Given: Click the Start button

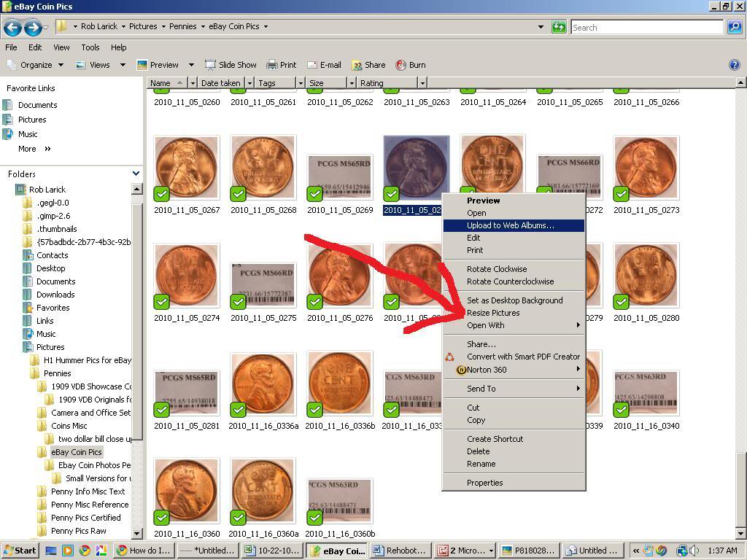Looking at the screenshot, I should click(19, 551).
